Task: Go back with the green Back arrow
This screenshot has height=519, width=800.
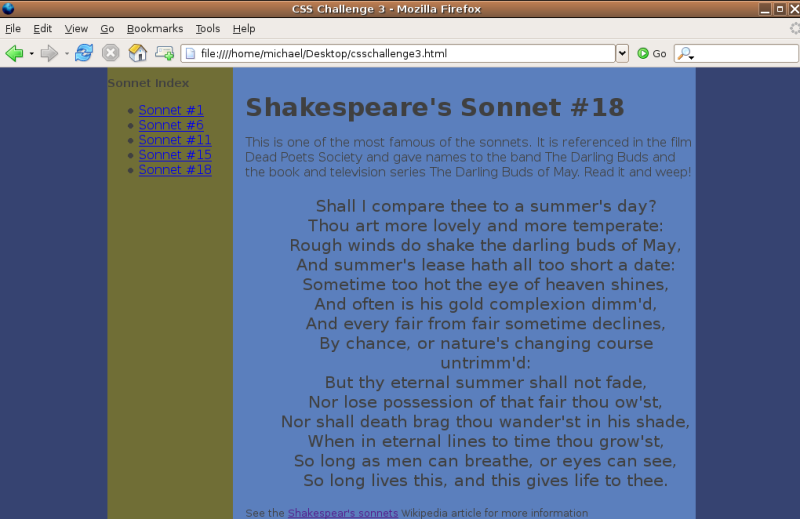Action: (x=14, y=53)
